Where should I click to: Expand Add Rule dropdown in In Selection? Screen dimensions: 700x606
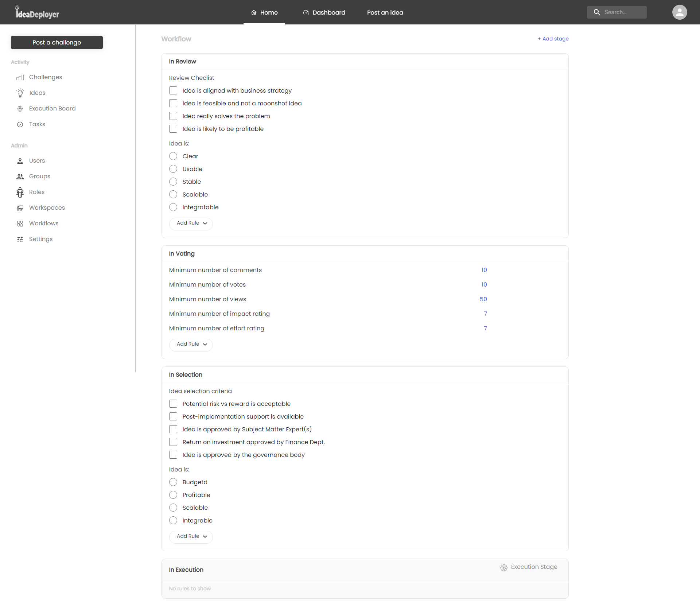191,536
